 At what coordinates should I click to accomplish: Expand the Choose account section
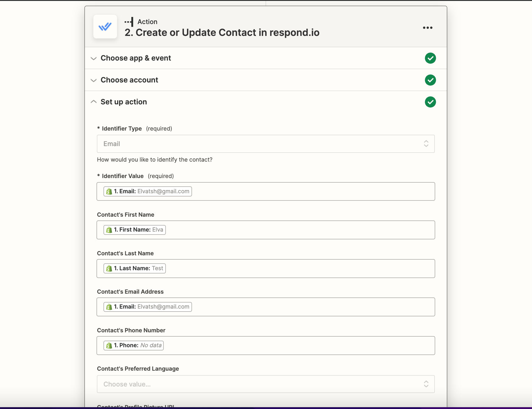(94, 80)
